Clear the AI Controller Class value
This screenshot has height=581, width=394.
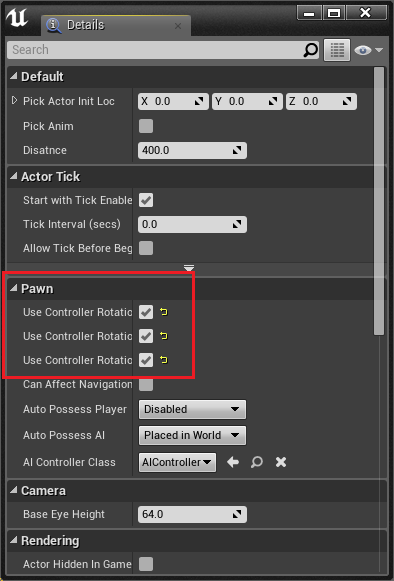pyautogui.click(x=281, y=462)
